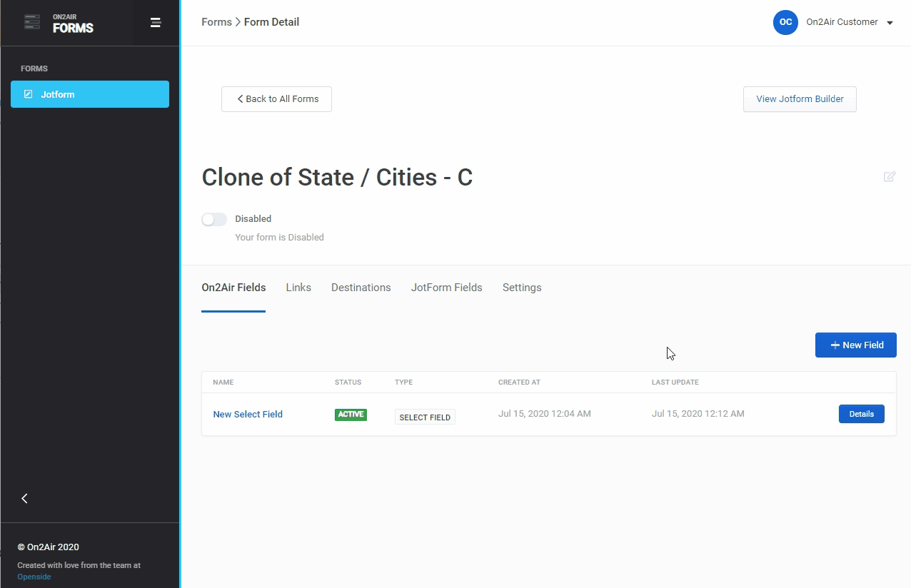Image resolution: width=911 pixels, height=588 pixels.
Task: Collapse sidebar using the left chevron arrow
Action: [x=25, y=499]
